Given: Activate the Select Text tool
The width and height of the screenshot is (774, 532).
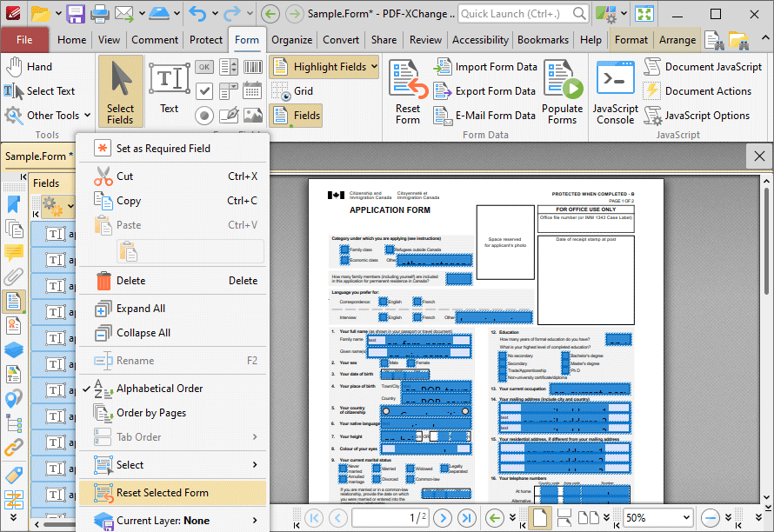Looking at the screenshot, I should [39, 90].
